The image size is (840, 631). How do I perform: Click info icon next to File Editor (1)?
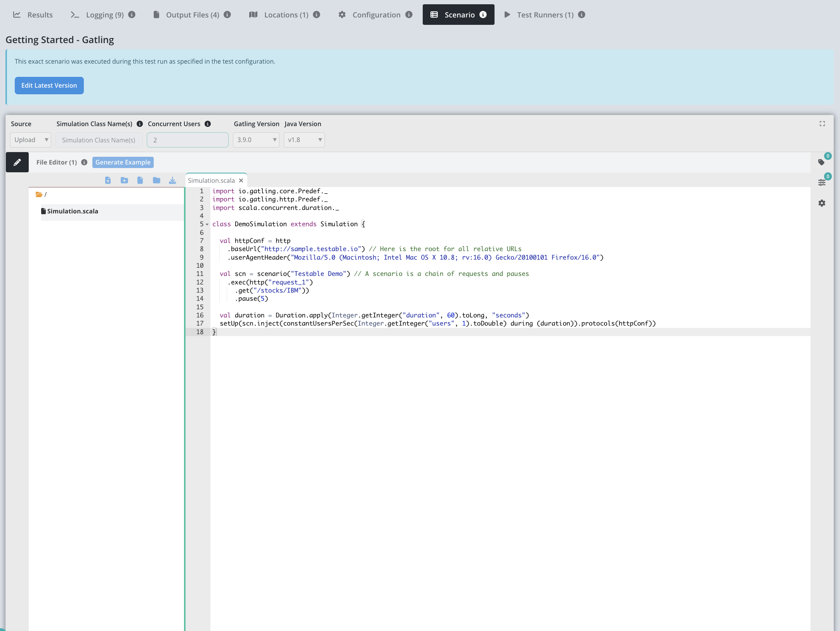[x=84, y=162]
